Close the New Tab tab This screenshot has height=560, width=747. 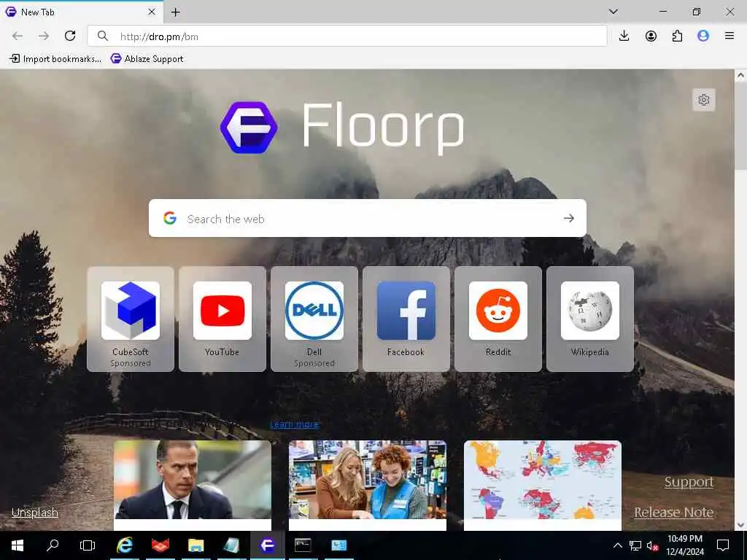(152, 12)
